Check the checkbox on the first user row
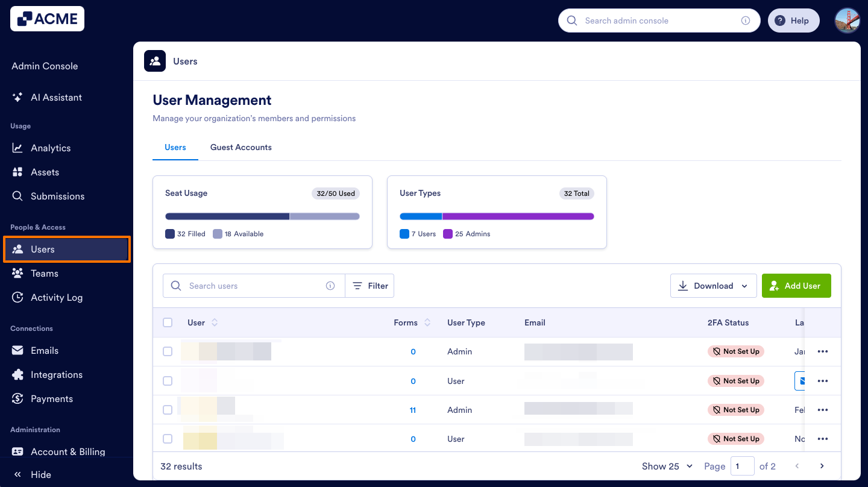 168,351
